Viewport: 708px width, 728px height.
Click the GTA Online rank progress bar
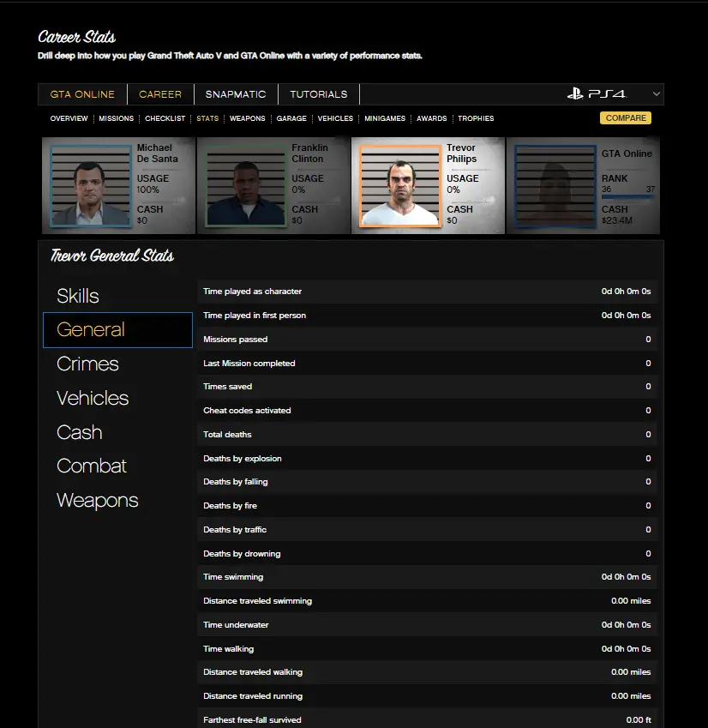point(627,196)
